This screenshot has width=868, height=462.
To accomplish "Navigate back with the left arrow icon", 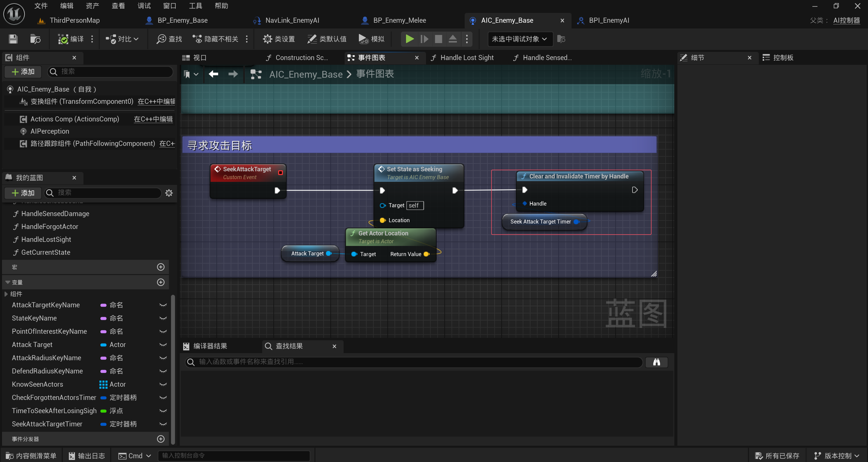I will (x=213, y=74).
